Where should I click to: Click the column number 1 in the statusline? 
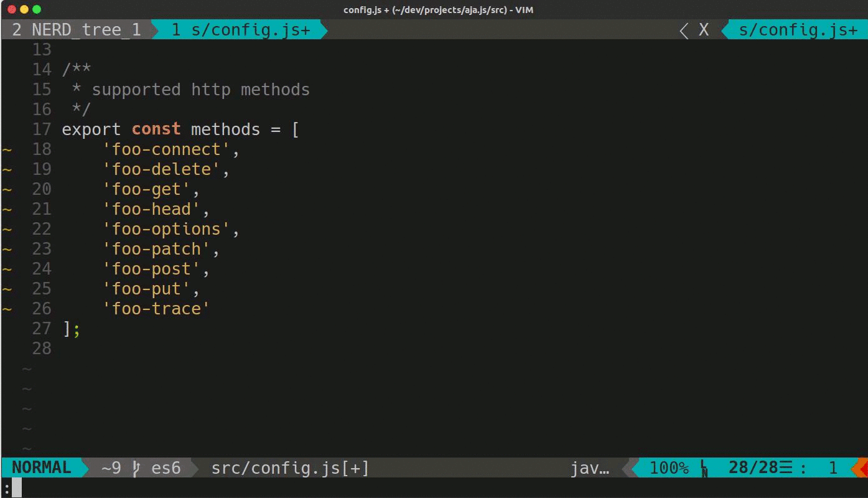click(833, 468)
